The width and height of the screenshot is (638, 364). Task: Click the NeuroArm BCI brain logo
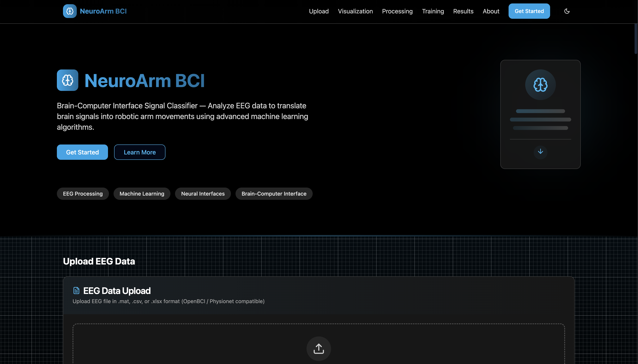click(70, 11)
